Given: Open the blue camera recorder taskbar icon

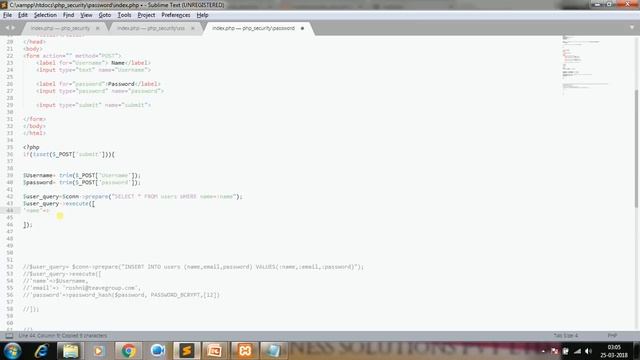Looking at the screenshot, I should [x=157, y=351].
